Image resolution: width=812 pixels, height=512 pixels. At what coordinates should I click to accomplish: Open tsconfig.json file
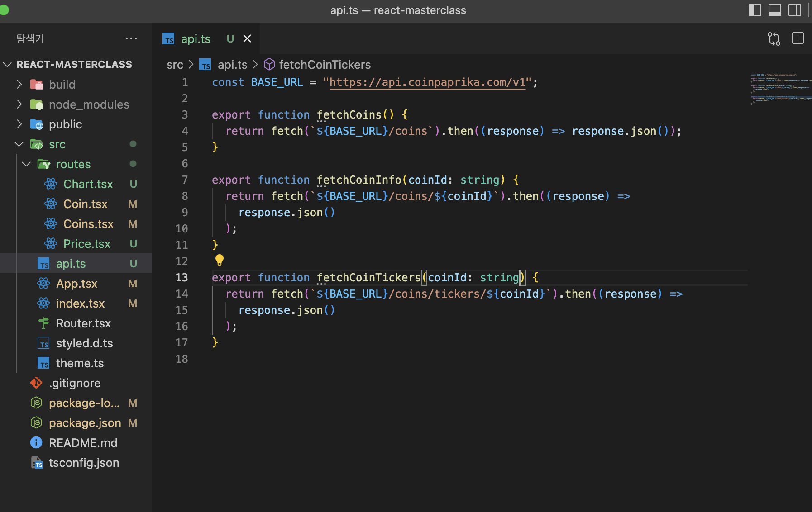pyautogui.click(x=84, y=463)
